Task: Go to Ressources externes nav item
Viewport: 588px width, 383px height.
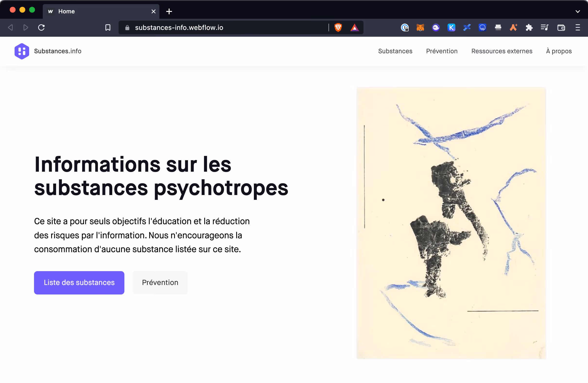Action: (x=502, y=51)
